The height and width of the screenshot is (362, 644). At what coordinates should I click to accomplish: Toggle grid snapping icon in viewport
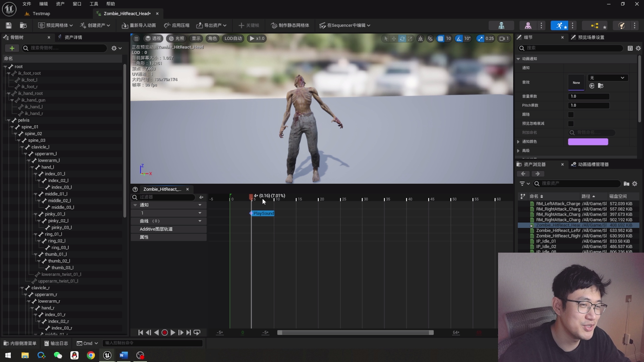click(440, 39)
